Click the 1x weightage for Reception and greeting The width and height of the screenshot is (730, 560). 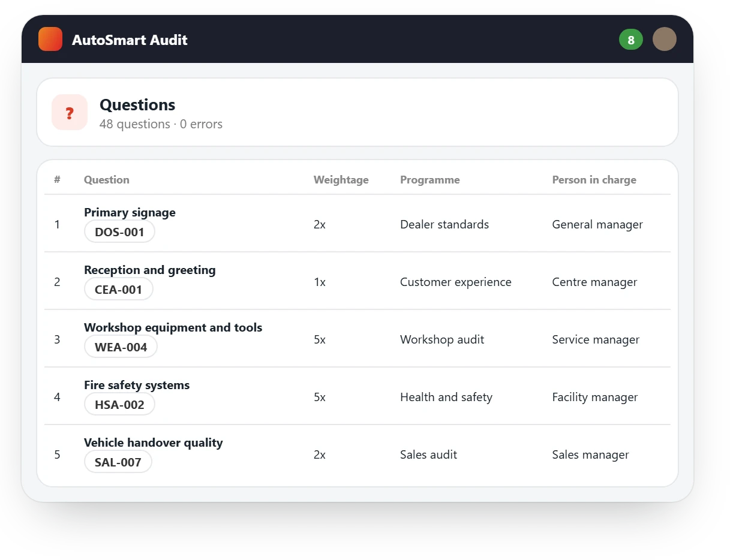320,282
